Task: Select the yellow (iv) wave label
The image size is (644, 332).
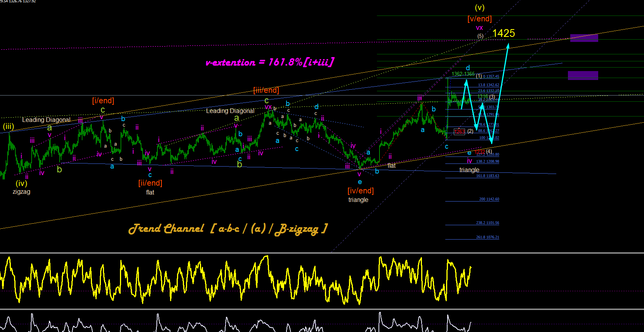Action: click(x=21, y=183)
